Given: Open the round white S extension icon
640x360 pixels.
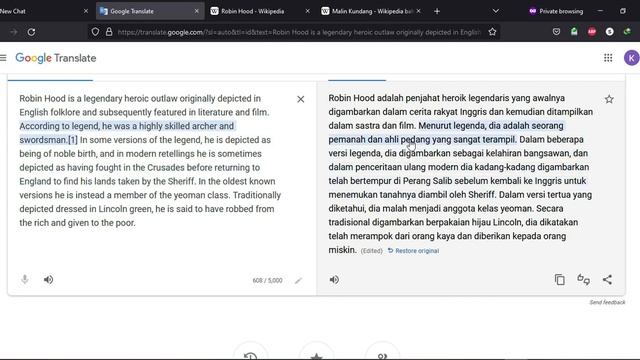Looking at the screenshot, I should 609,32.
